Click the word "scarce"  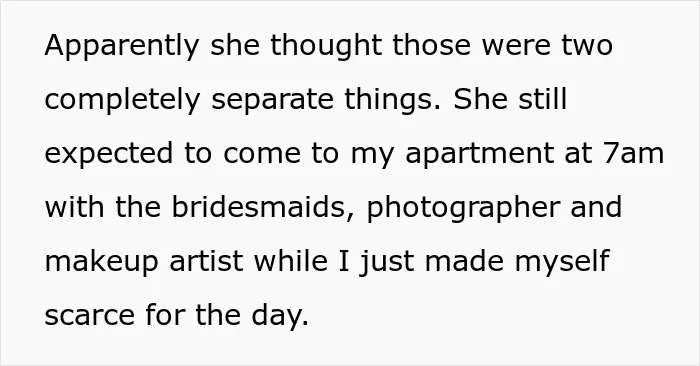[x=90, y=316]
